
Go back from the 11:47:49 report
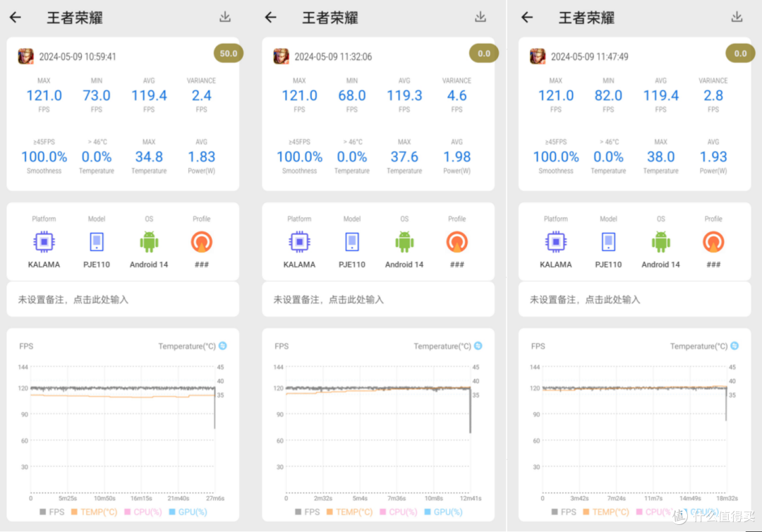pos(527,18)
